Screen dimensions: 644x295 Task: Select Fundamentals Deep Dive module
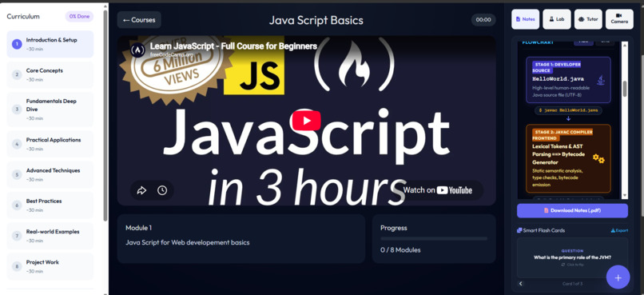click(x=50, y=109)
